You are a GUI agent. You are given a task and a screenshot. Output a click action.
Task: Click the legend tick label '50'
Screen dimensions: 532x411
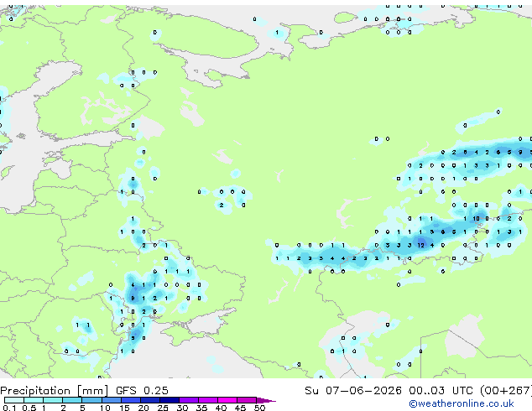pyautogui.click(x=259, y=408)
